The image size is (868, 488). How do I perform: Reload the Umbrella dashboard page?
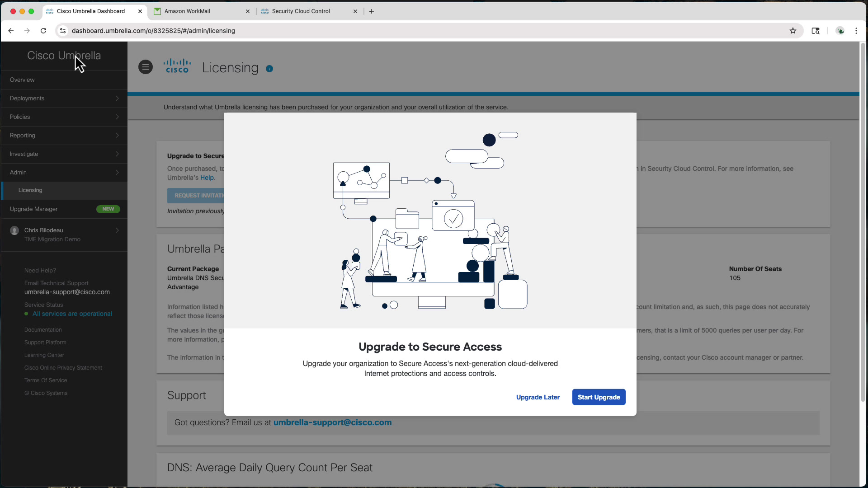coord(43,31)
